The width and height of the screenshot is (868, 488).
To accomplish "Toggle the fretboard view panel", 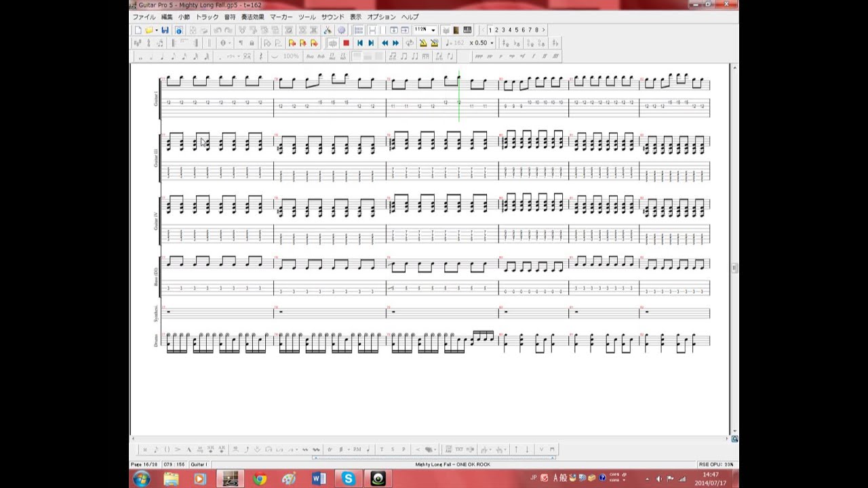I will pos(456,30).
